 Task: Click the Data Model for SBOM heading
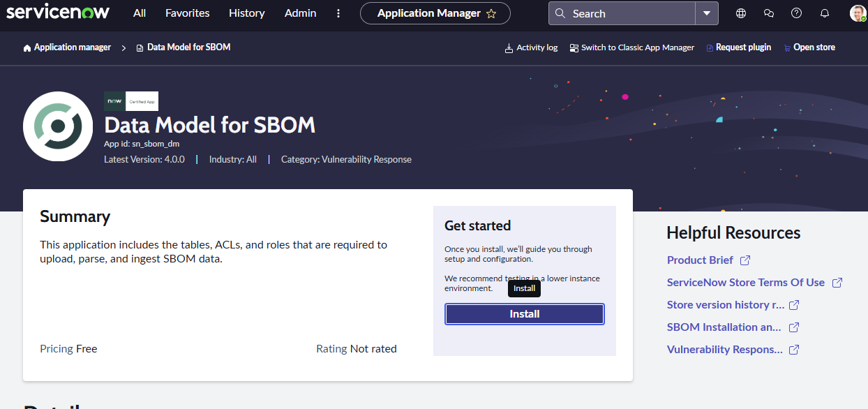click(x=210, y=125)
